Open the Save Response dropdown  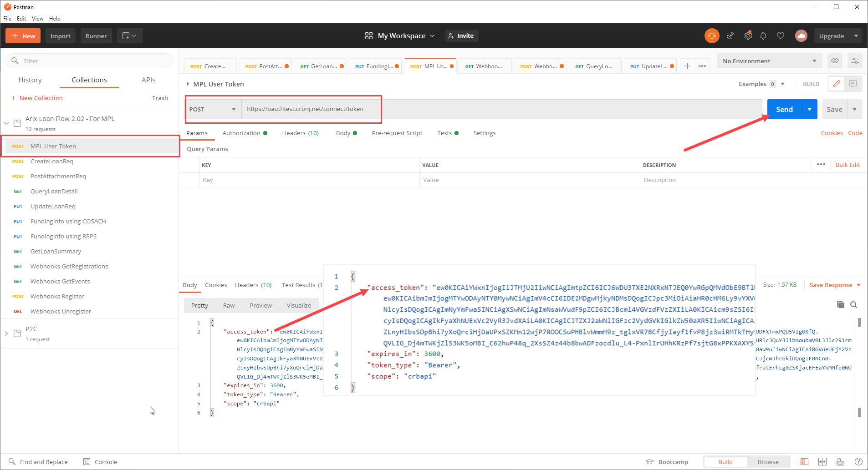[835, 285]
